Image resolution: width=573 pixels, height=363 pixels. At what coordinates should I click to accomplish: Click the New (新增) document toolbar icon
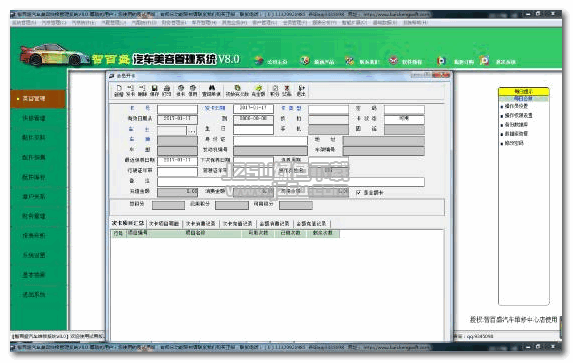119,90
